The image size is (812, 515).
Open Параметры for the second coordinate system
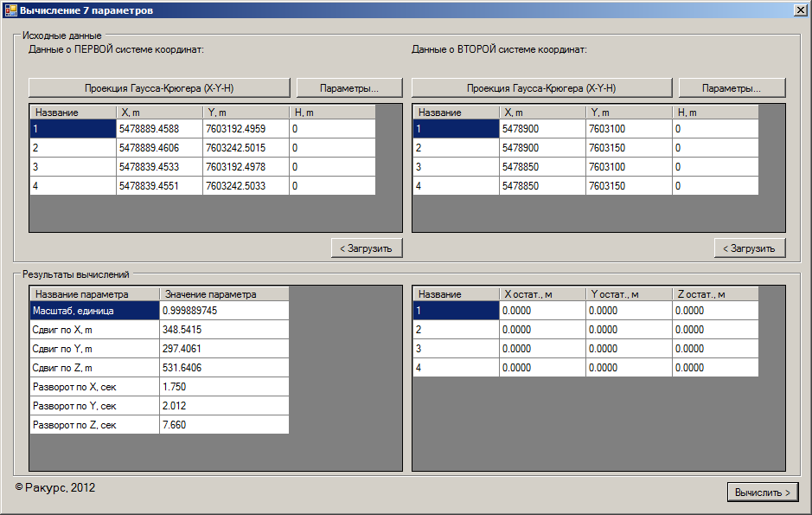732,88
